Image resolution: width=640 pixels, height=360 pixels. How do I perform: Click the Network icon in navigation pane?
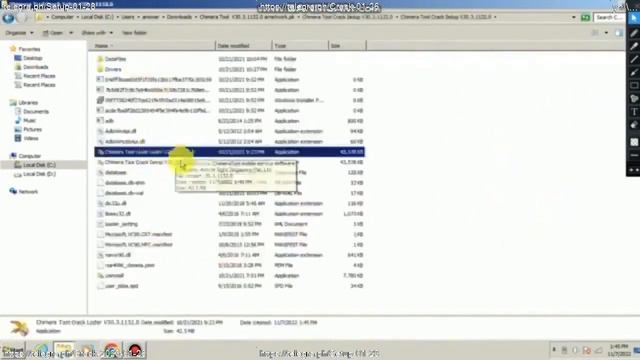point(13,191)
